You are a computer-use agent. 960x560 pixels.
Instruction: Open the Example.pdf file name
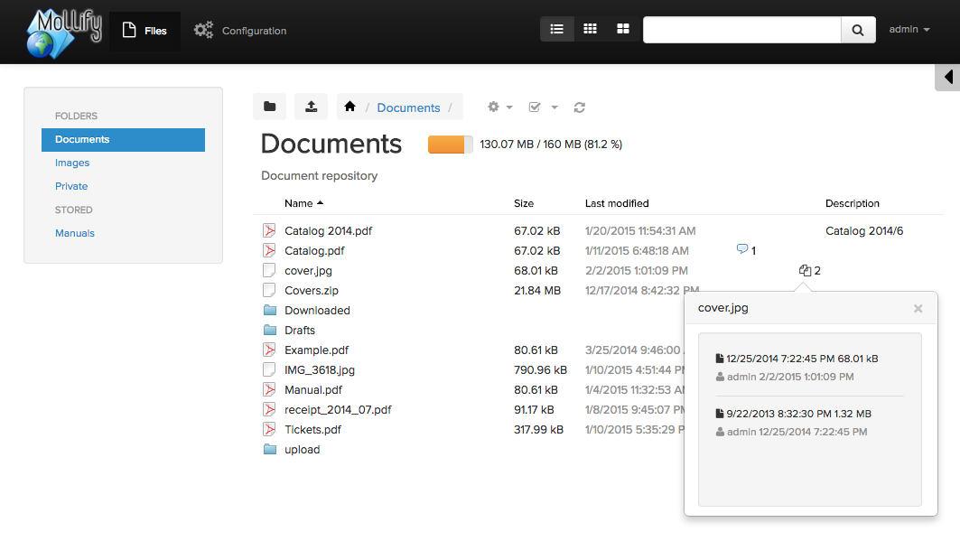point(316,350)
